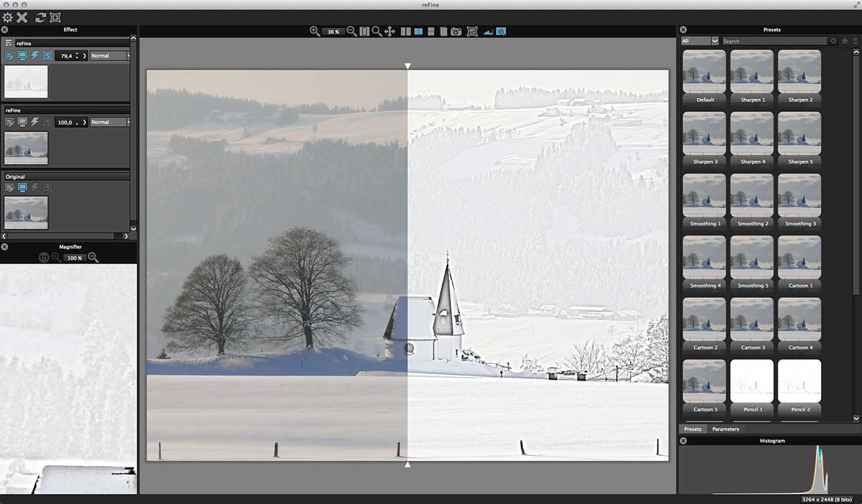This screenshot has width=862, height=504.
Task: Apply the Cartoon 4 preset
Action: point(800,325)
